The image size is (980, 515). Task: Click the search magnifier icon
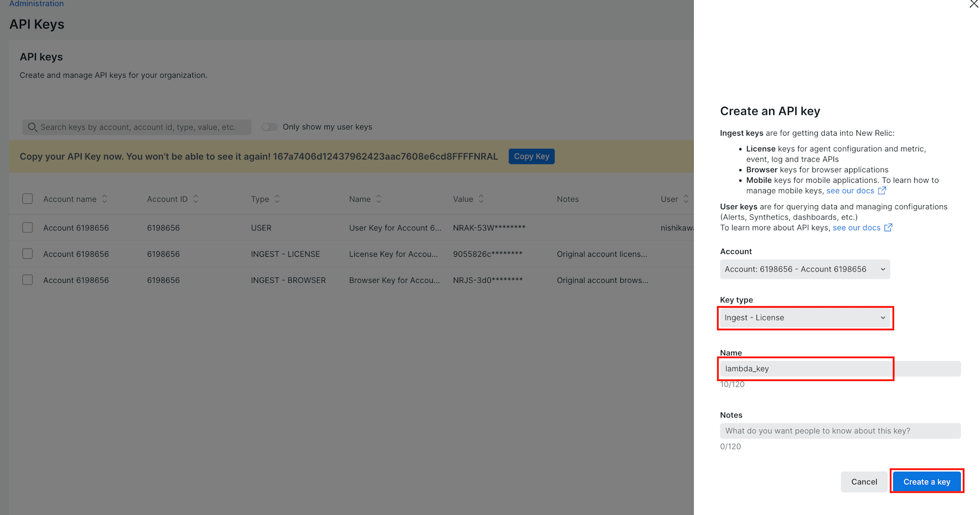[32, 127]
